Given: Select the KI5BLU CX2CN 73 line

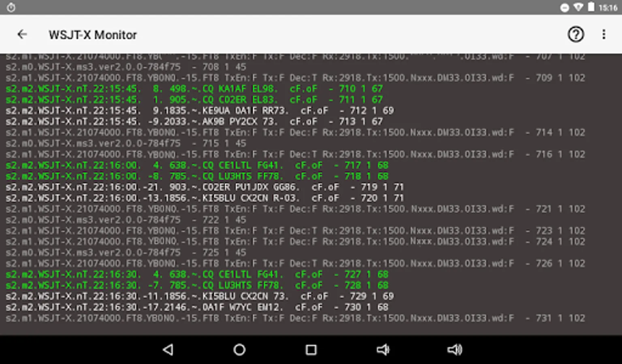Looking at the screenshot, I should 200,296.
